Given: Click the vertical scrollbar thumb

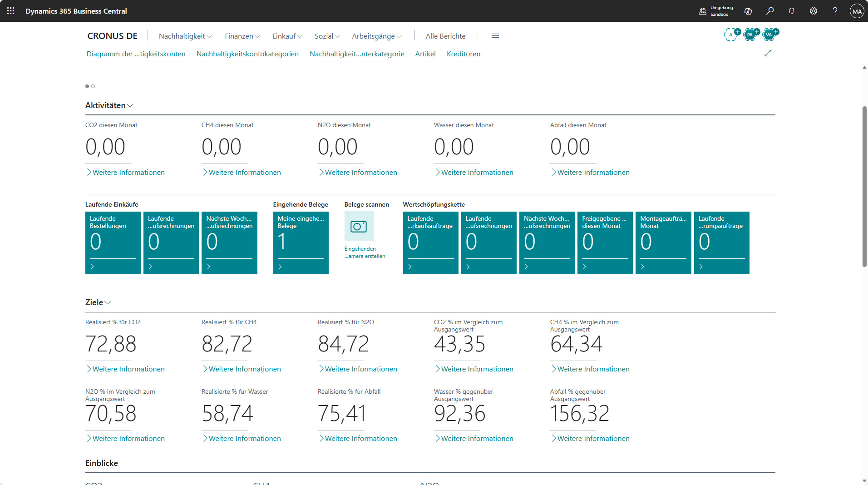Looking at the screenshot, I should (x=864, y=186).
